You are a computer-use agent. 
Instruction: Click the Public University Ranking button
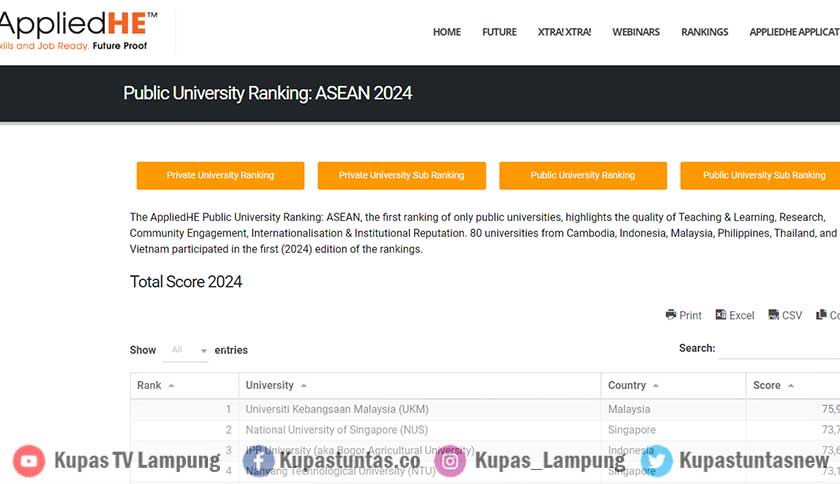(x=583, y=175)
